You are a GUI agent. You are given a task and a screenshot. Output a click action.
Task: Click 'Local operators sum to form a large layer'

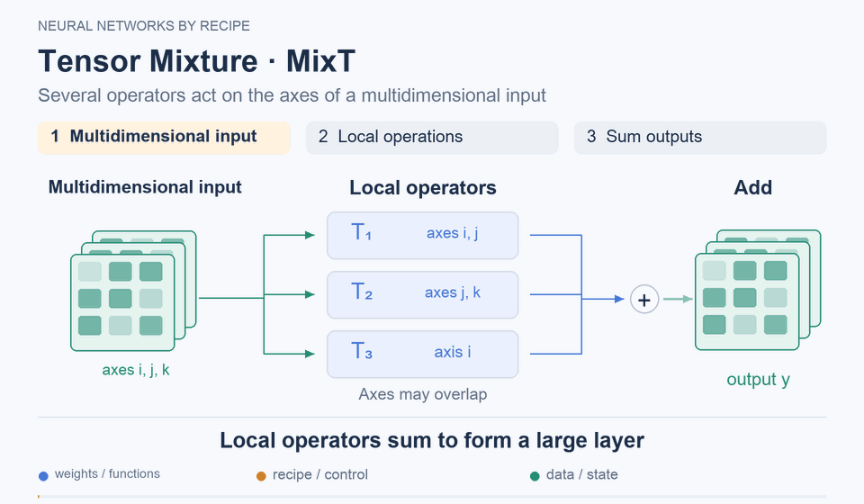tap(432, 441)
